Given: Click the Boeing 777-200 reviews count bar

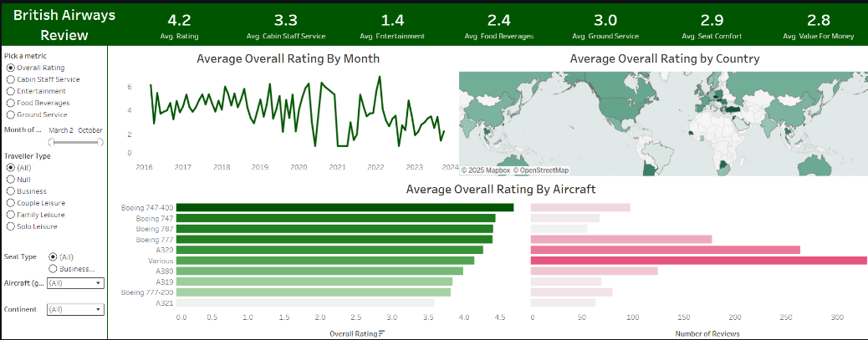Looking at the screenshot, I should [x=571, y=292].
